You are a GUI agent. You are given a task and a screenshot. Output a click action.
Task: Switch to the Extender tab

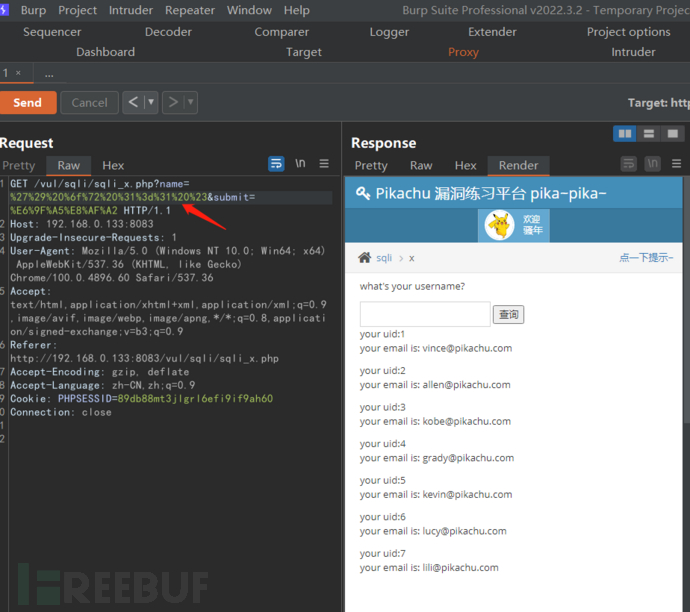492,32
